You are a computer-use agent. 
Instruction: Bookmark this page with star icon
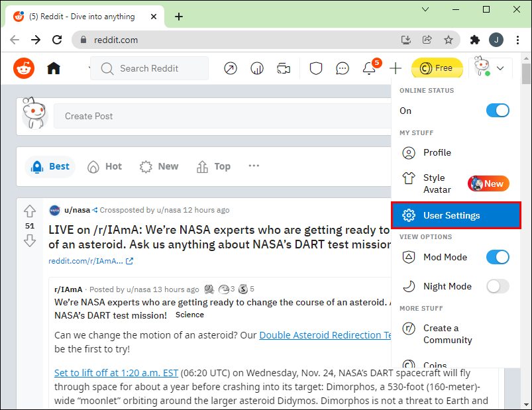(449, 40)
